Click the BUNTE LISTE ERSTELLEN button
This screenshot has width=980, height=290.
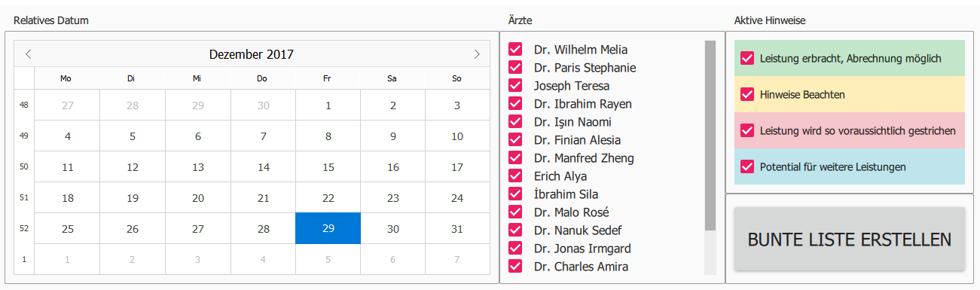click(849, 240)
